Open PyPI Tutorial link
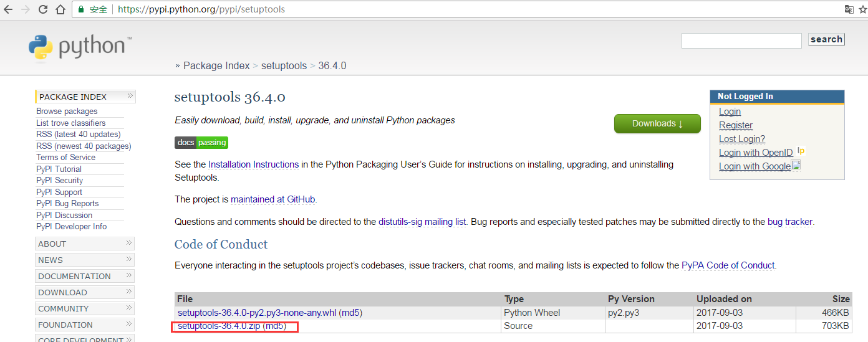This screenshot has width=868, height=342. [x=59, y=169]
